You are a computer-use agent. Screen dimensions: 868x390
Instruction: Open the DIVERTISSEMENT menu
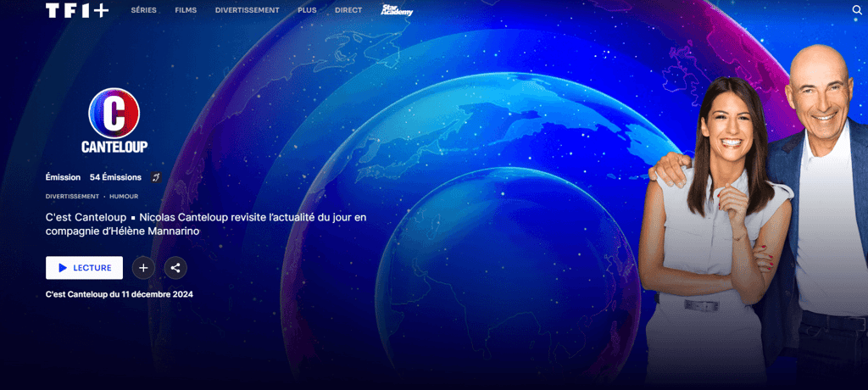248,10
